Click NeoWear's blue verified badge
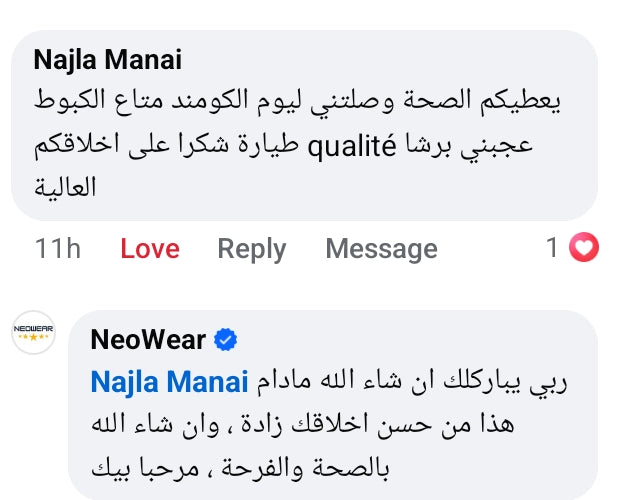Screen dimensions: 621x500 pos(226,340)
